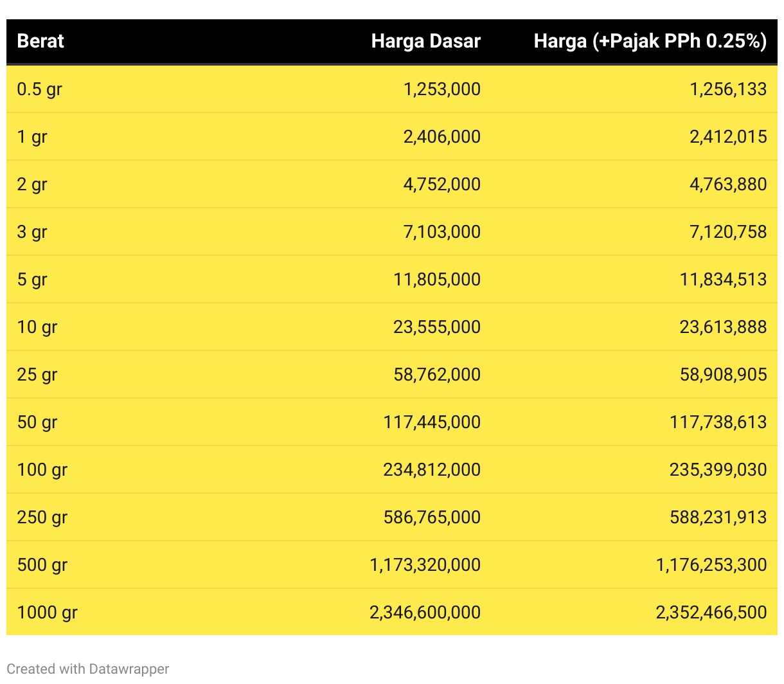The height and width of the screenshot is (684, 784).
Task: Select the 1000 gr taxed price 2,352,466,500
Action: 711,612
